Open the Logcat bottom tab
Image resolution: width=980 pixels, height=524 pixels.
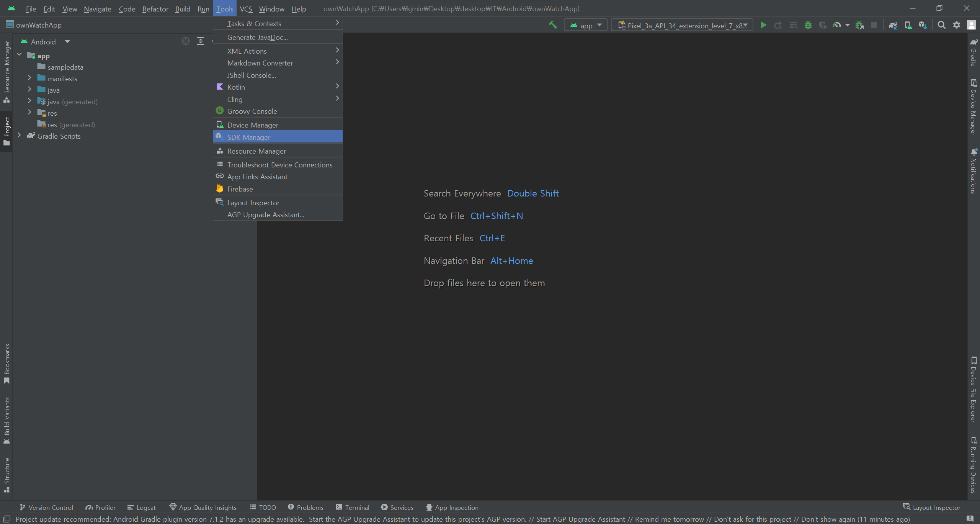coord(141,507)
